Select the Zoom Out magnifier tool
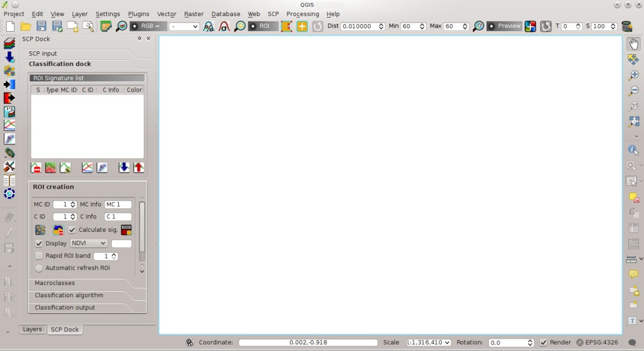 coord(633,91)
